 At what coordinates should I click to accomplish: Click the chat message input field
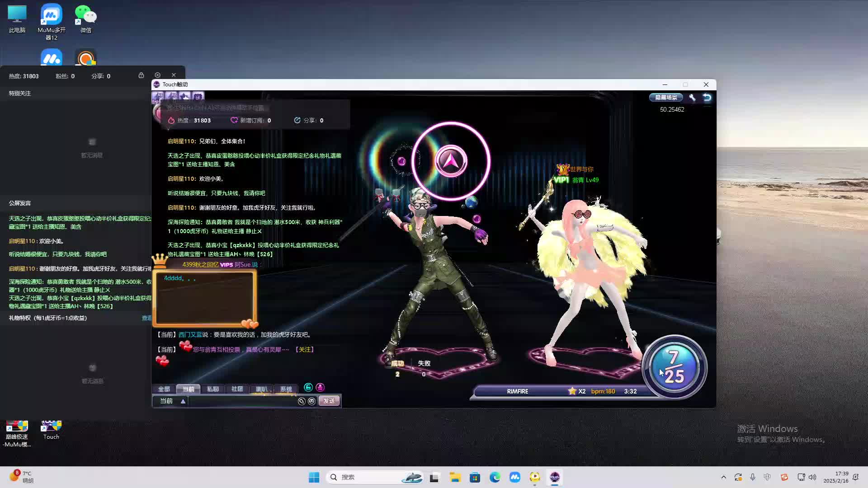[x=242, y=401]
